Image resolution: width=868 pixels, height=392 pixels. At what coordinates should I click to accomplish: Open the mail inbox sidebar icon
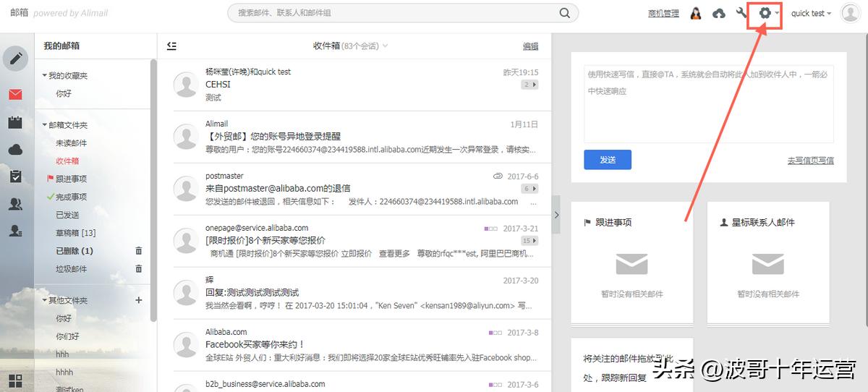(x=15, y=95)
